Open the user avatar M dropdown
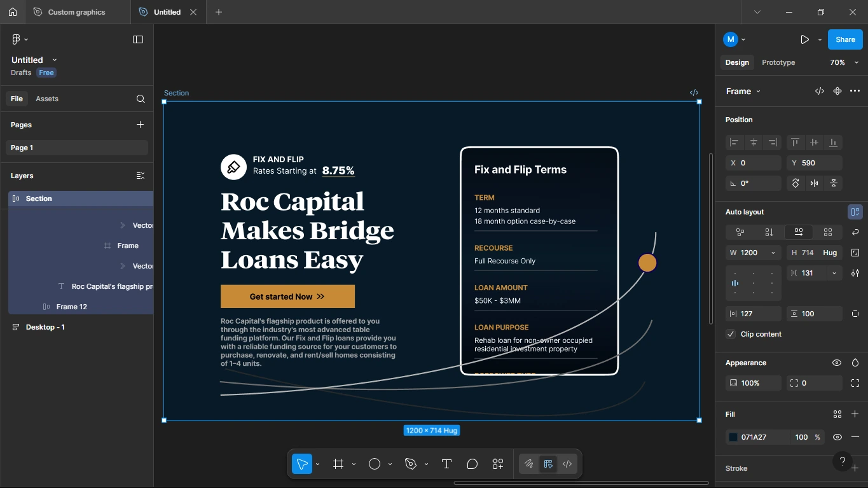The height and width of the screenshot is (488, 868). [734, 39]
